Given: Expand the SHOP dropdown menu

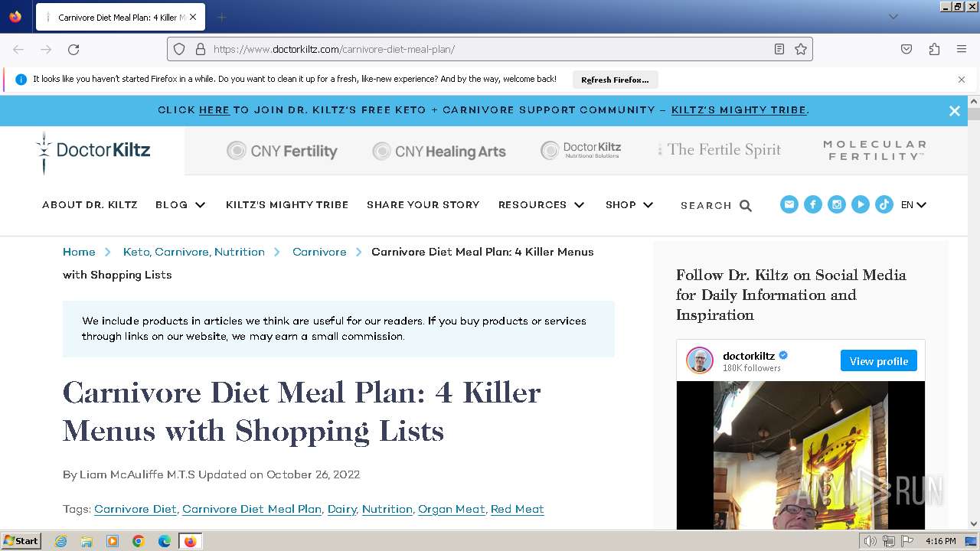Looking at the screenshot, I should point(629,205).
